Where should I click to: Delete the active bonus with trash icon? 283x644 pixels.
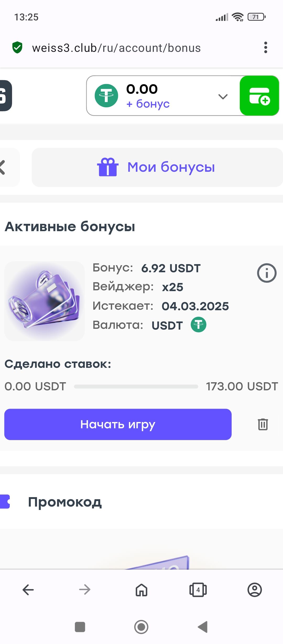(263, 424)
